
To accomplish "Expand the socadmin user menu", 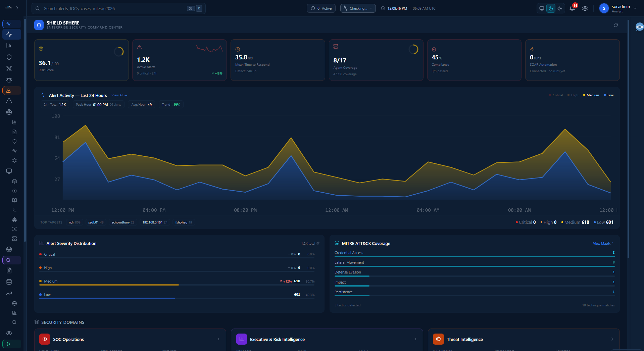I will point(618,8).
